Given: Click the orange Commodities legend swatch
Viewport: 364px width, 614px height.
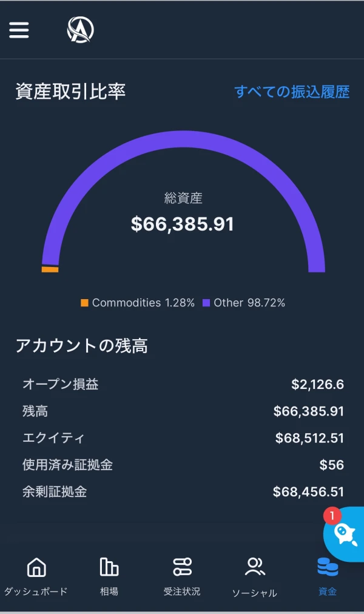Looking at the screenshot, I should tap(84, 303).
